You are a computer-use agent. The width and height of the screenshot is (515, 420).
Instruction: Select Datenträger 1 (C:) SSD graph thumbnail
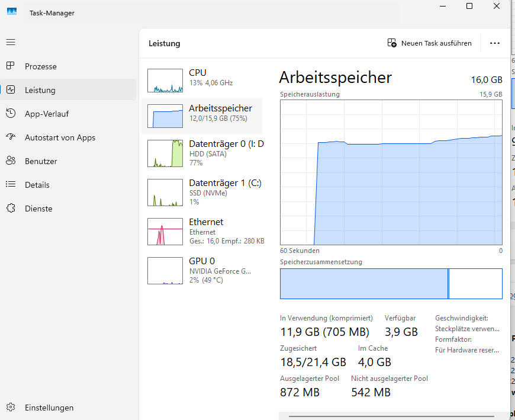click(x=165, y=193)
